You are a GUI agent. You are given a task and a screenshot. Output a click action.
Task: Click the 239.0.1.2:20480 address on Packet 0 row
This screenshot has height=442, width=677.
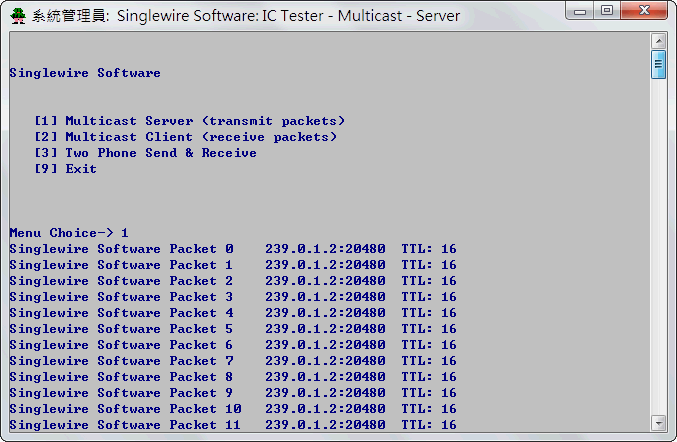325,249
